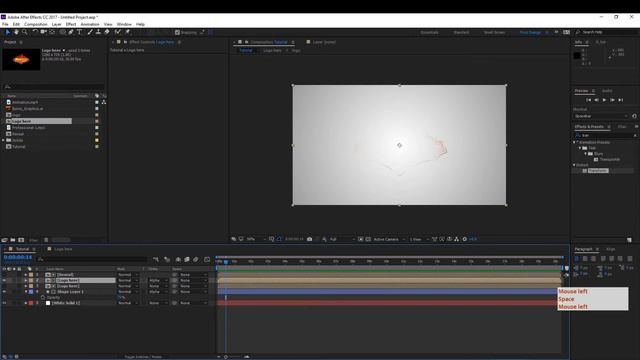Open the Effect menu

[x=71, y=24]
